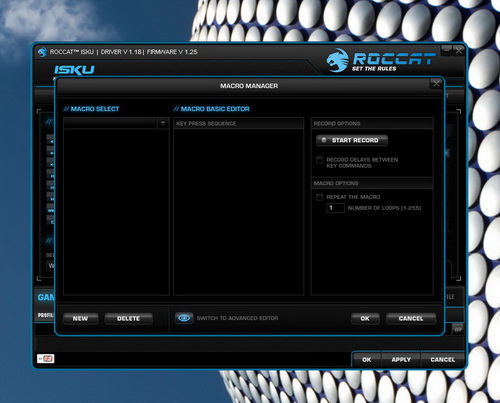Open the Macro Select dropdown arrow

163,123
